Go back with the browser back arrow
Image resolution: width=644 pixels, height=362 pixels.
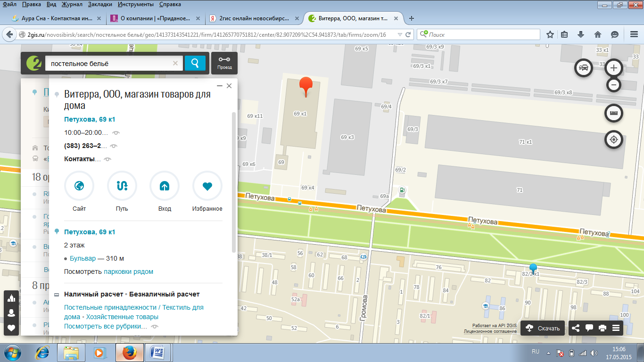[10, 34]
